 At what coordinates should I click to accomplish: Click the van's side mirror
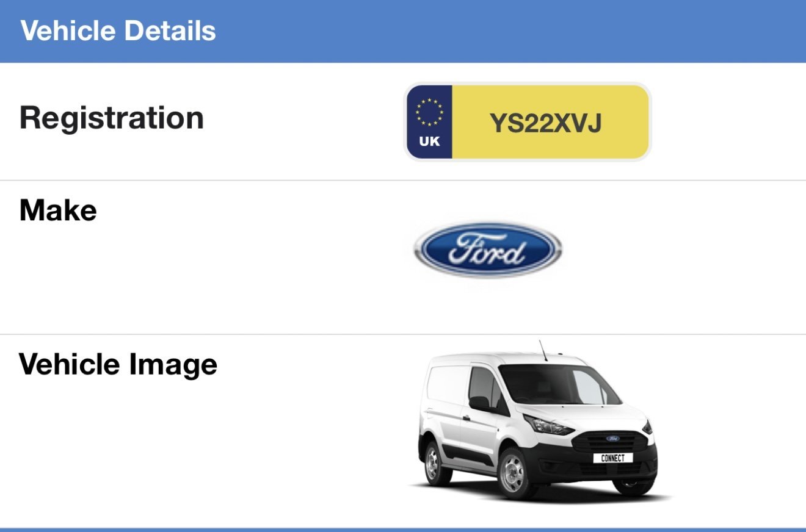(480, 403)
